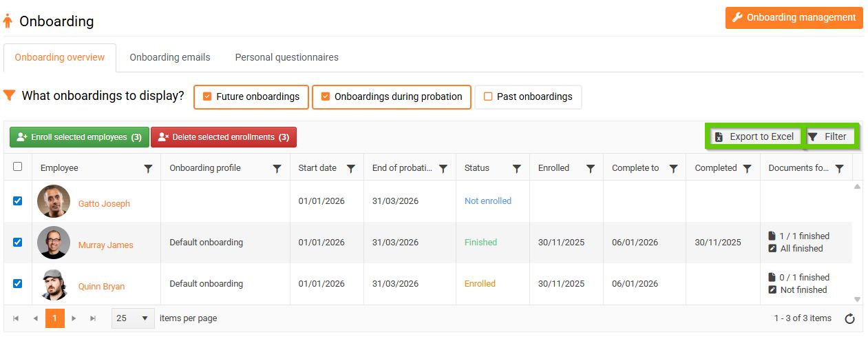868x337 pixels.
Task: Open the Personal questionnaires tab
Action: pyautogui.click(x=286, y=57)
